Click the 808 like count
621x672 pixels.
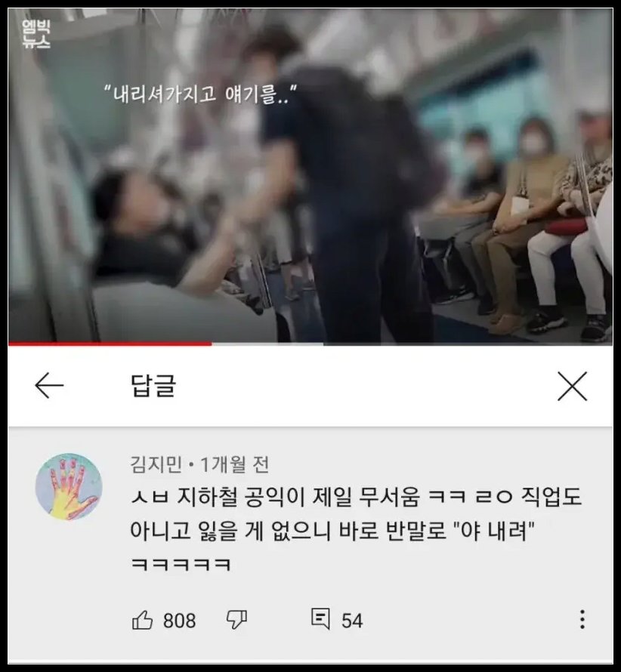(179, 621)
